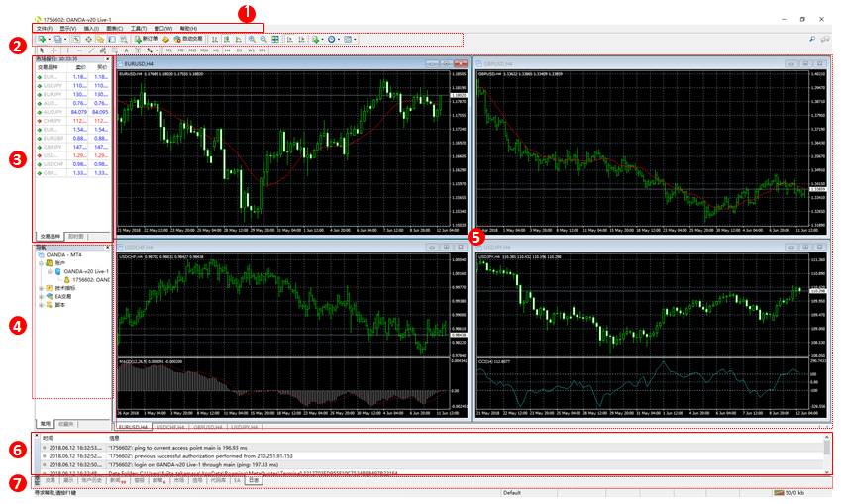This screenshot has height=504, width=841.
Task: Collapse the 账户 node in navigator
Action: tap(40, 262)
